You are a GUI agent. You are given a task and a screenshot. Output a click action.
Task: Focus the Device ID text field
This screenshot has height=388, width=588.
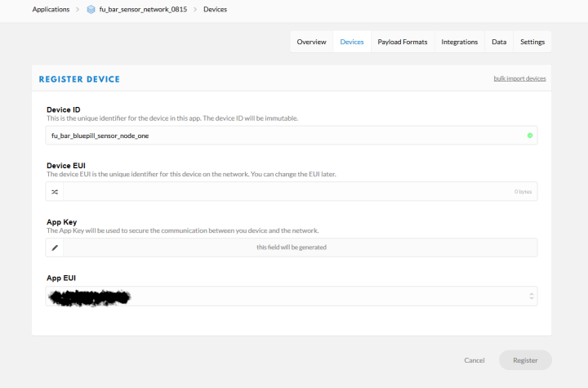[278, 136]
